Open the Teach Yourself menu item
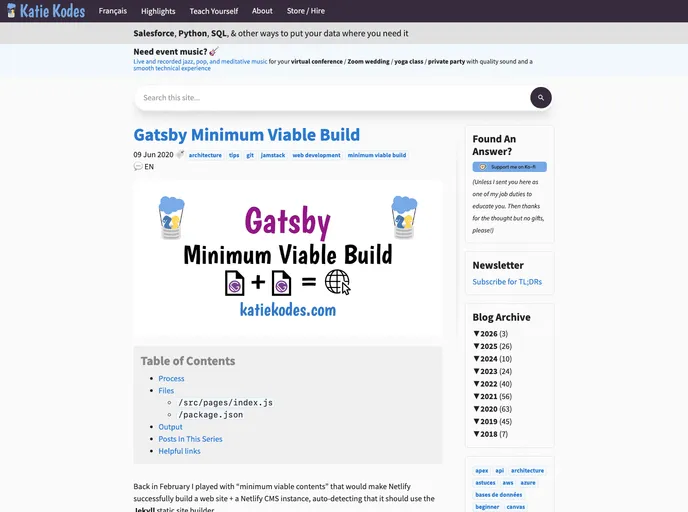Viewport: 688px width, 512px height. [x=214, y=11]
